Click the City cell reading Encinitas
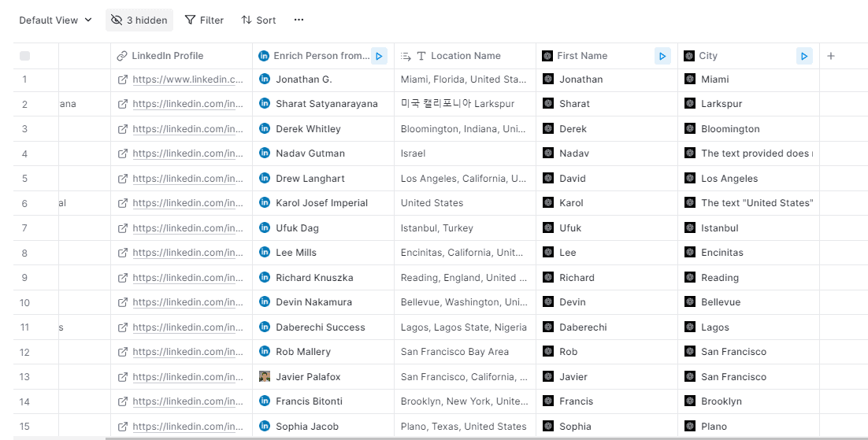 tap(748, 253)
